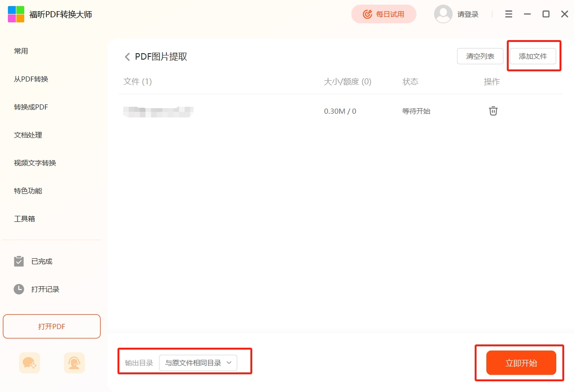
Task: Open the hamburger menu in the title bar
Action: click(x=509, y=14)
